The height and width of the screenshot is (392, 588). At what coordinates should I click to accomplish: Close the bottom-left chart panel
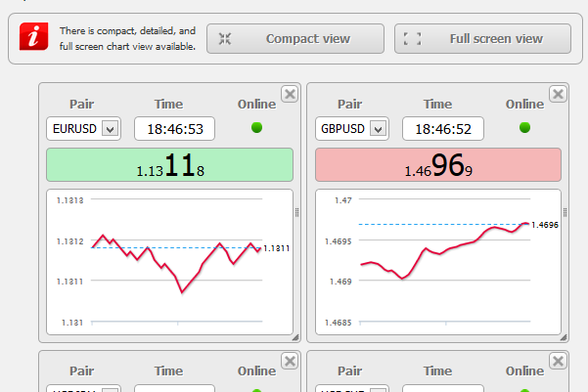point(290,361)
